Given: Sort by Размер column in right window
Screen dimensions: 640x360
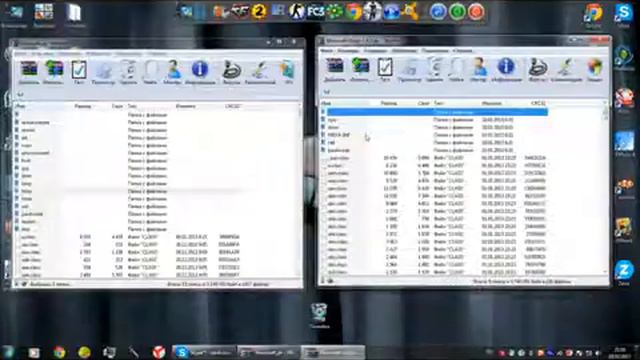Looking at the screenshot, I should point(389,103).
